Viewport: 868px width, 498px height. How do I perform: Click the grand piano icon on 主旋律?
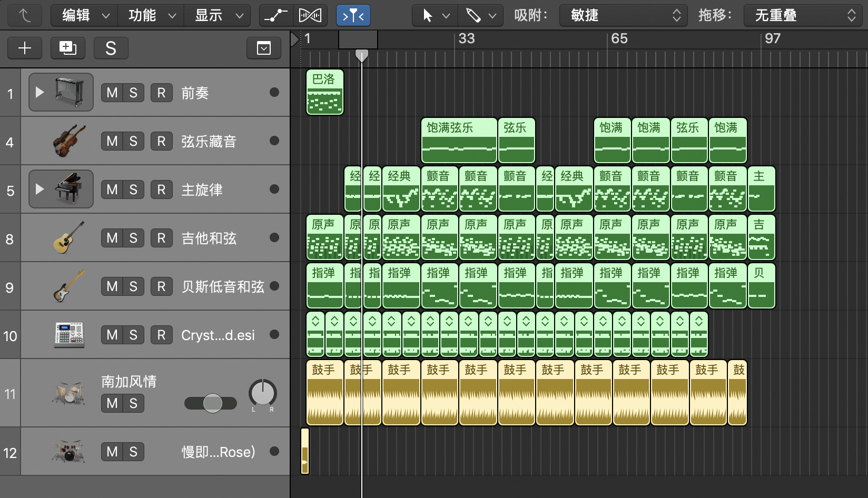point(69,188)
